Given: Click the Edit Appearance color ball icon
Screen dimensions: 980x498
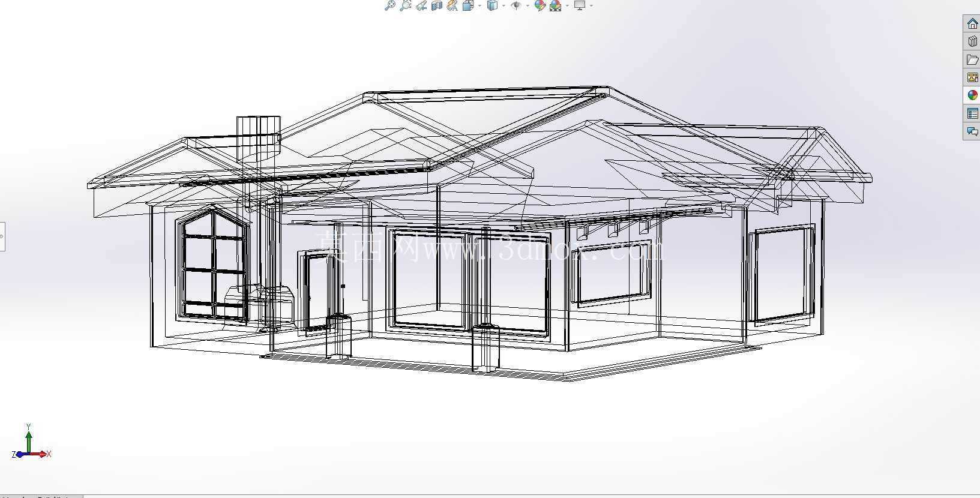Looking at the screenshot, I should 540,5.
